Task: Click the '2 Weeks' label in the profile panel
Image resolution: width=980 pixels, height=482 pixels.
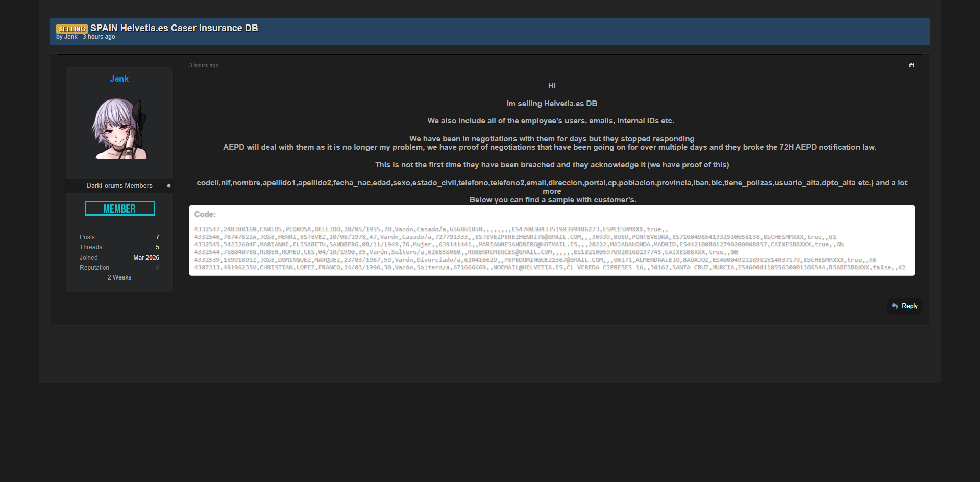Action: 119,277
